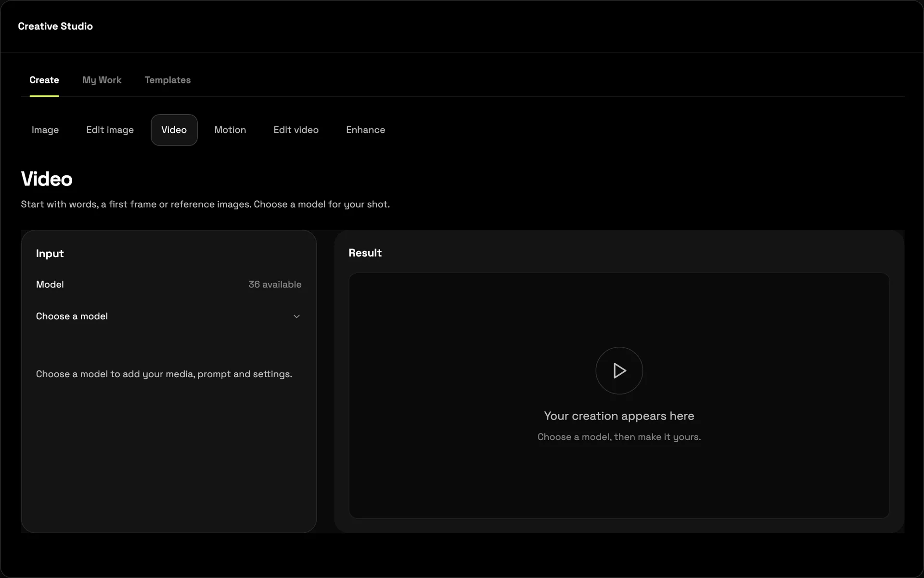This screenshot has height=578, width=924.
Task: Switch to the Create tab
Action: (44, 80)
